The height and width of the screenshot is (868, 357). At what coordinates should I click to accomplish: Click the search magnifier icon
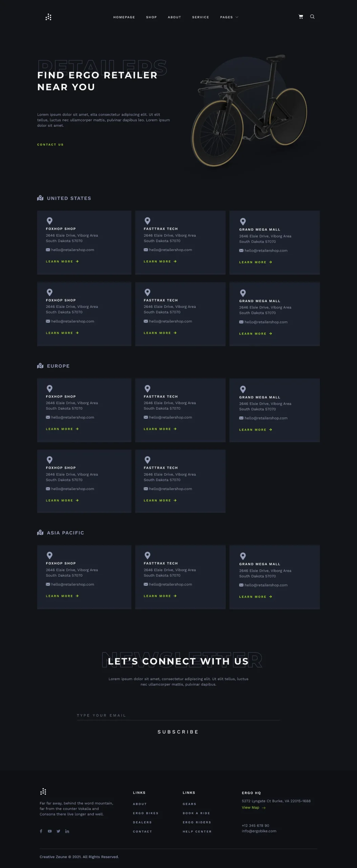point(312,17)
